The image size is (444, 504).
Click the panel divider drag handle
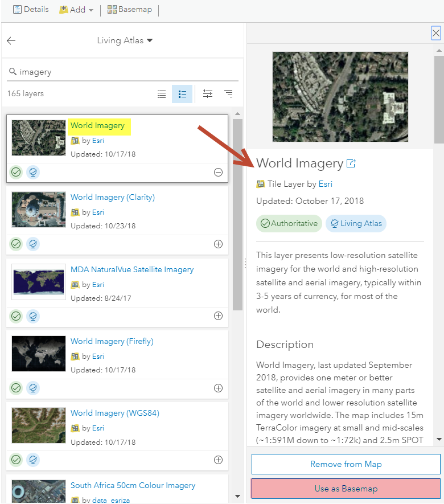click(x=245, y=263)
